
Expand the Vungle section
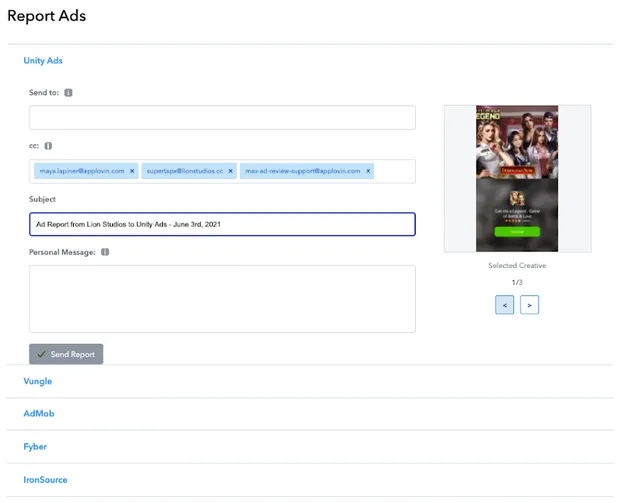[38, 381]
